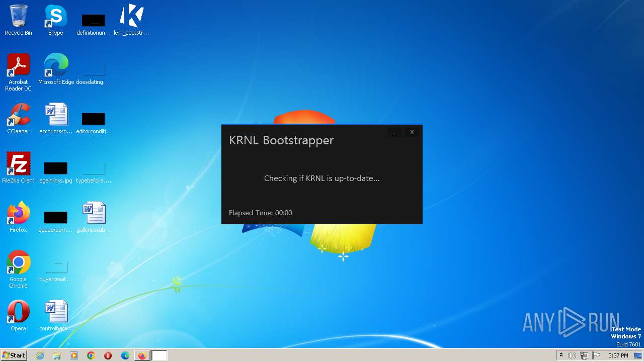
Task: Open the network tray icon
Action: (x=584, y=355)
